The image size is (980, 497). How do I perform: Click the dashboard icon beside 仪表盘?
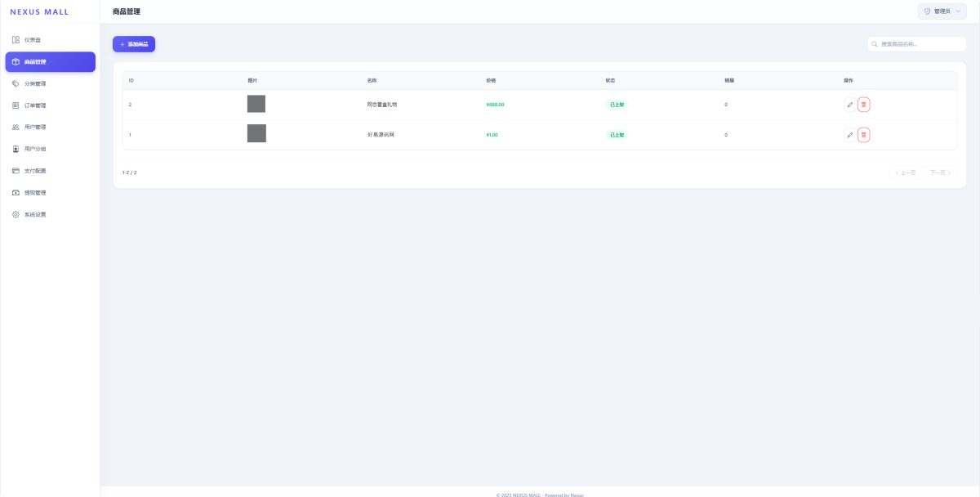click(x=16, y=40)
